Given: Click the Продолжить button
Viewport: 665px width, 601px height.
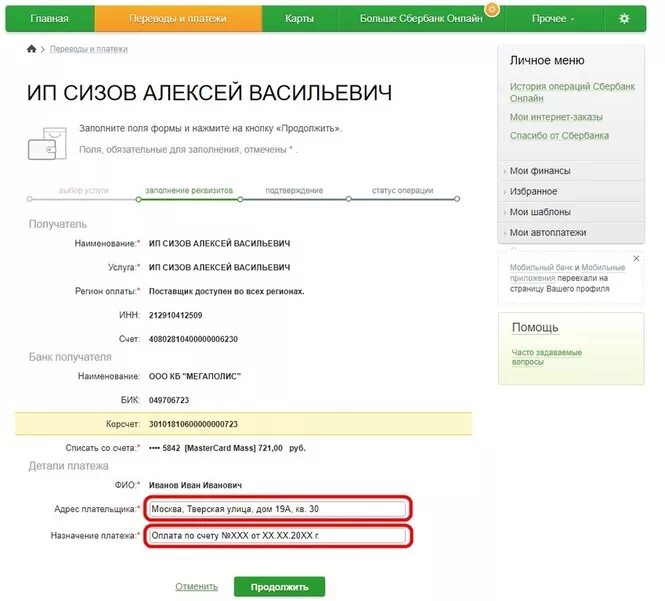Looking at the screenshot, I should click(x=279, y=587).
